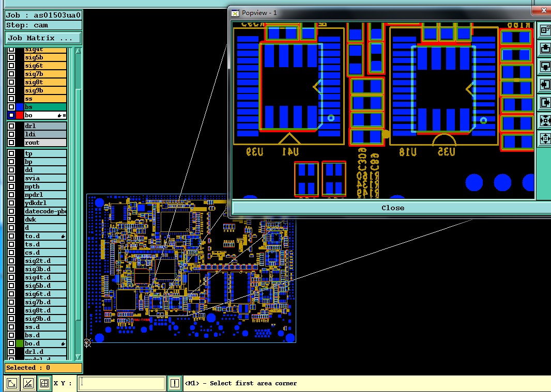Pan the Popview down with the down-arrow icon
The height and width of the screenshot is (392, 551).
point(545,67)
